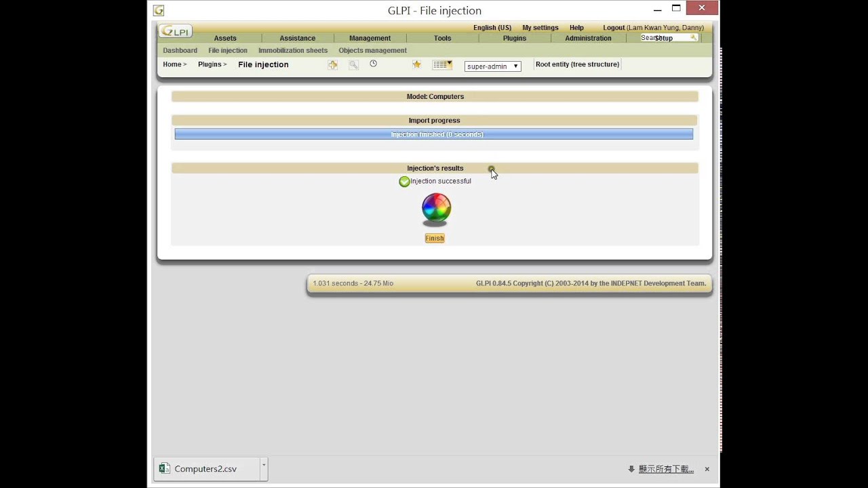Open the Objects management submenu item
The height and width of the screenshot is (488, 868).
point(372,50)
